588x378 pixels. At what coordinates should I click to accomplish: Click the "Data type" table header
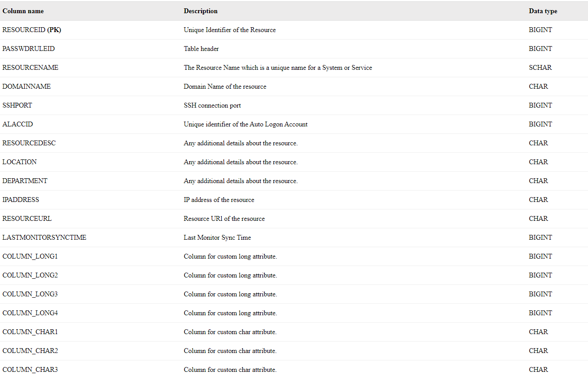(x=543, y=11)
